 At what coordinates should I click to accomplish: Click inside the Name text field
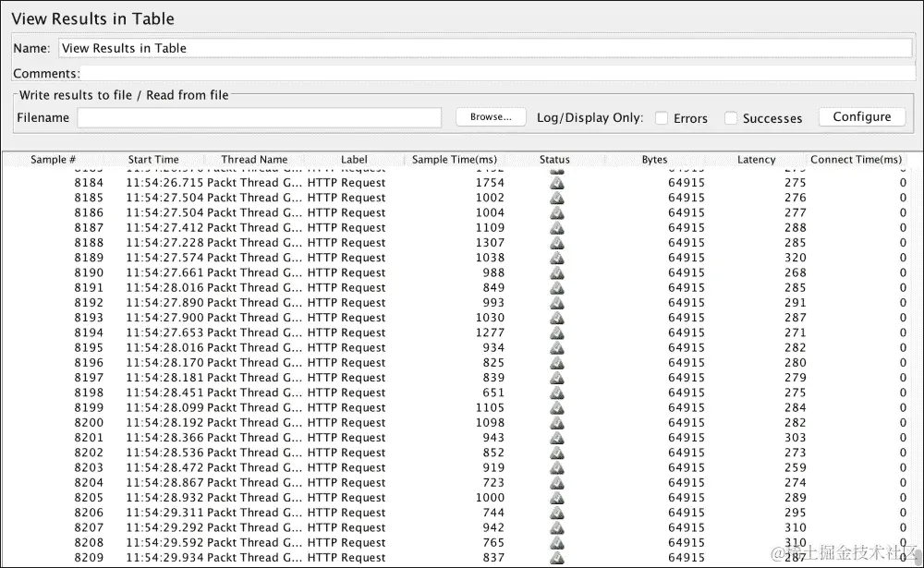tap(277, 48)
